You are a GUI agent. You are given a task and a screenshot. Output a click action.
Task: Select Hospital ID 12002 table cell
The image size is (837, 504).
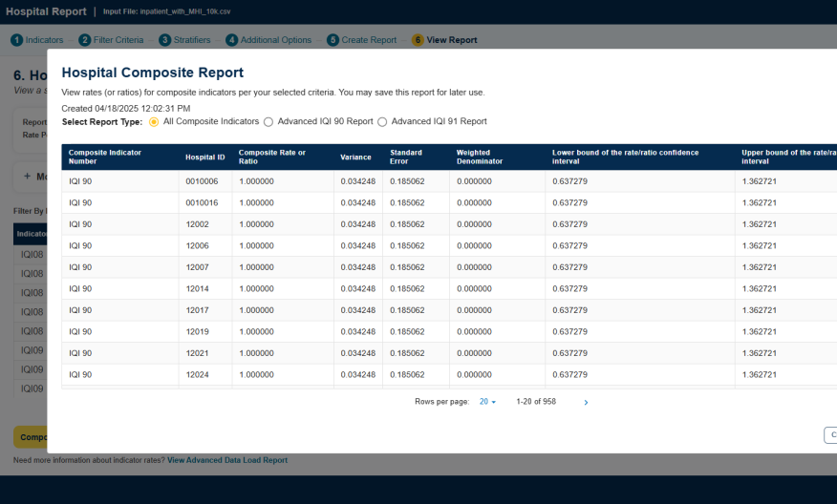coord(197,224)
